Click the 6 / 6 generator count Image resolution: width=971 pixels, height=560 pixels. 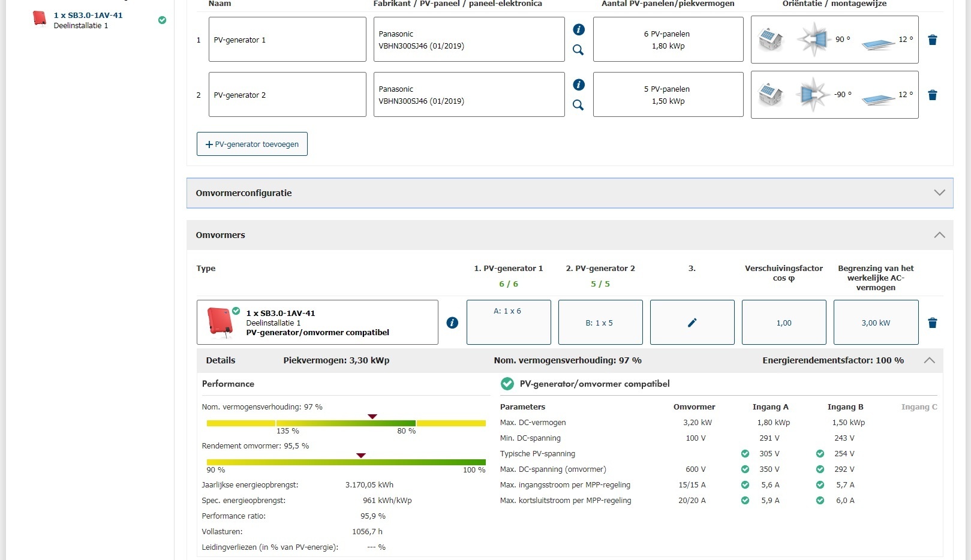point(509,284)
